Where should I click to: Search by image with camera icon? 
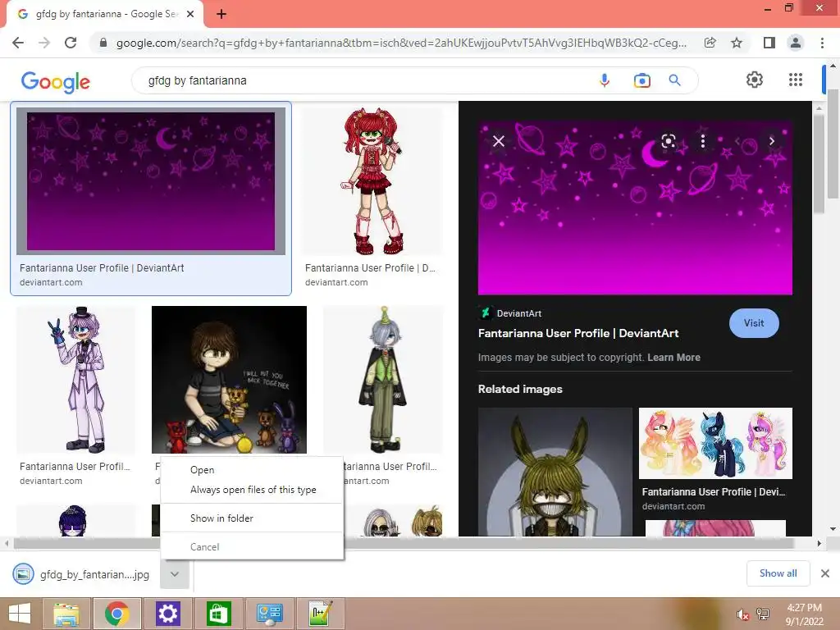point(641,80)
